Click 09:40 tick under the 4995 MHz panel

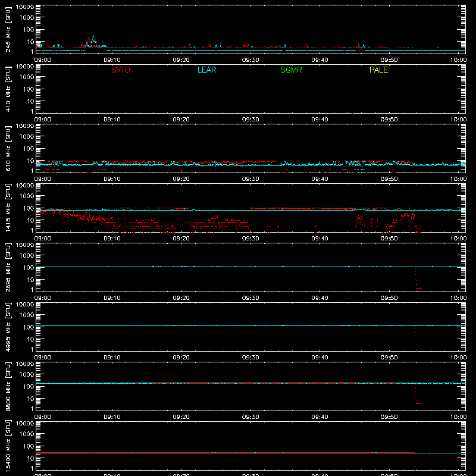(320, 358)
